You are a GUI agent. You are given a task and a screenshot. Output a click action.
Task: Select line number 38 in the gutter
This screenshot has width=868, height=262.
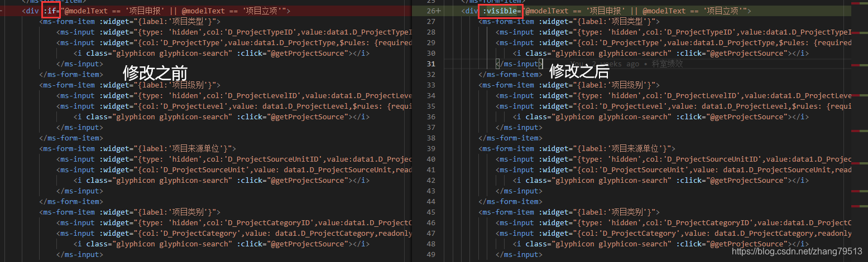click(x=430, y=138)
